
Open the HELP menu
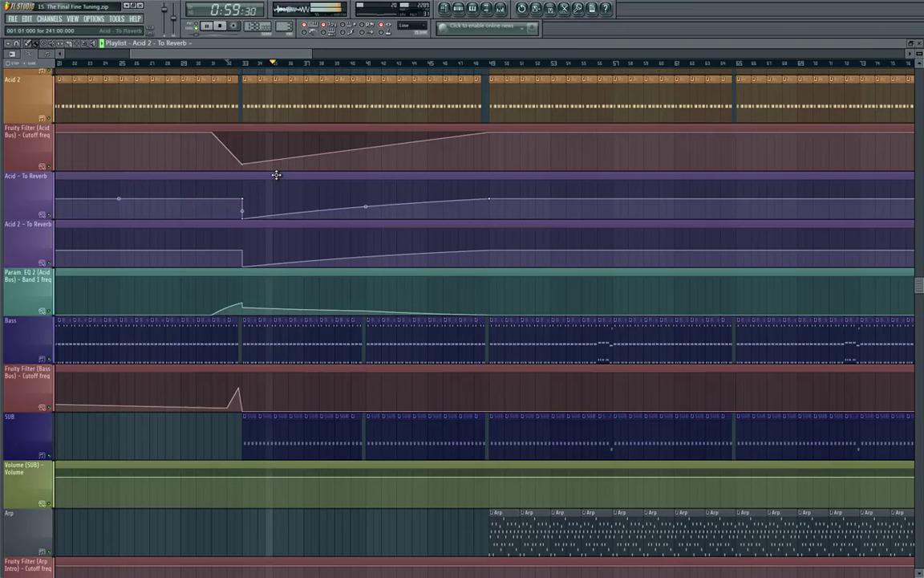[135, 19]
